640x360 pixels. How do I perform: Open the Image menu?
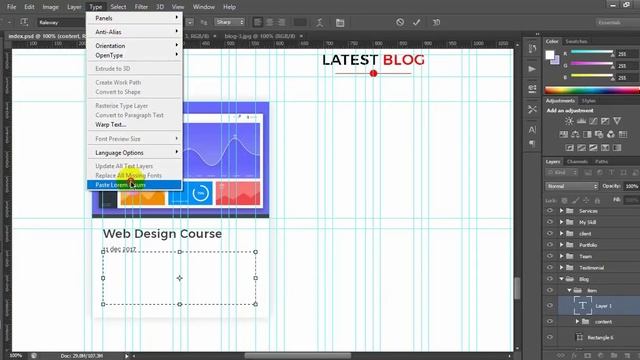coord(51,7)
